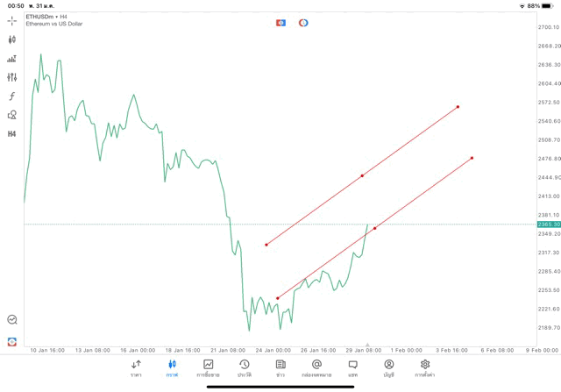The width and height of the screenshot is (561, 392).
Task: Tap the function (f) indicator icon
Action: [12, 96]
